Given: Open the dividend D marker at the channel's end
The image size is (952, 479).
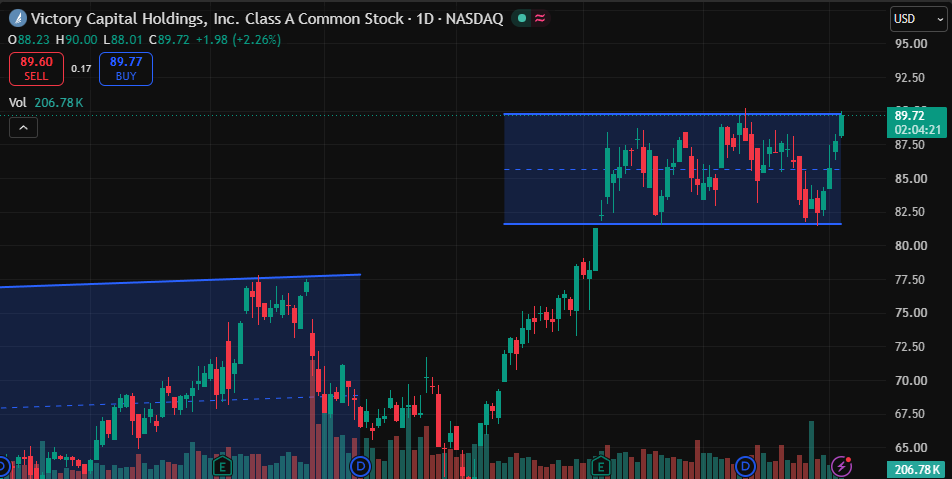Looking at the screenshot, I should [361, 466].
